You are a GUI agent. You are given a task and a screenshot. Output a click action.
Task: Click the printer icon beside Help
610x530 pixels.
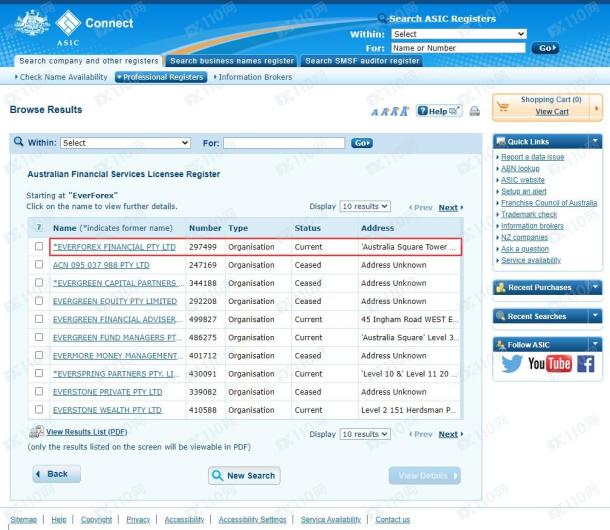pos(474,110)
